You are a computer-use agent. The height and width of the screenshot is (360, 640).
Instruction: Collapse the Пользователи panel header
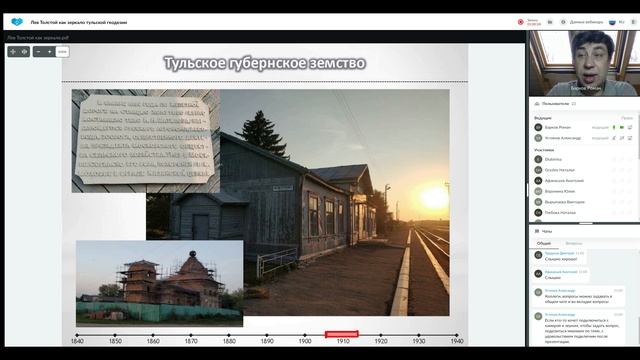click(x=584, y=104)
